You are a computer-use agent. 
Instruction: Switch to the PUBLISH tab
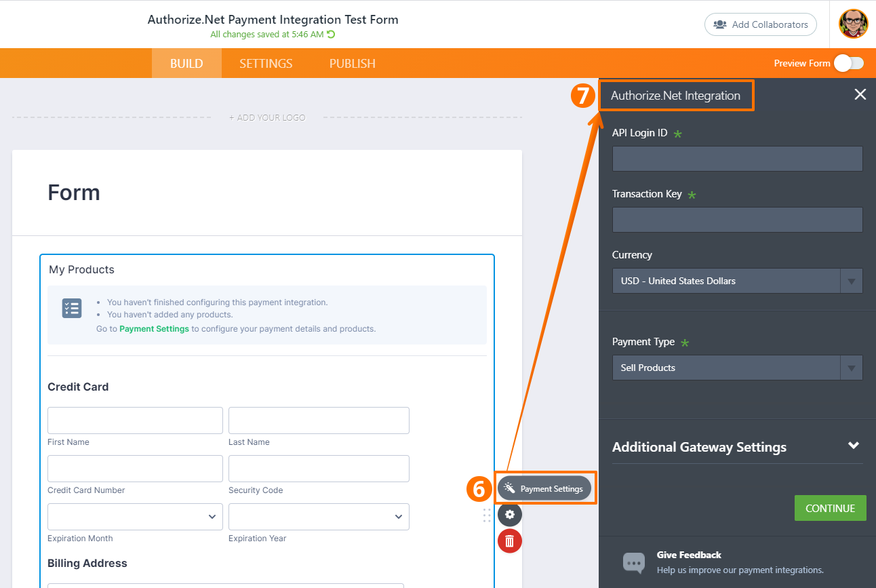[353, 63]
